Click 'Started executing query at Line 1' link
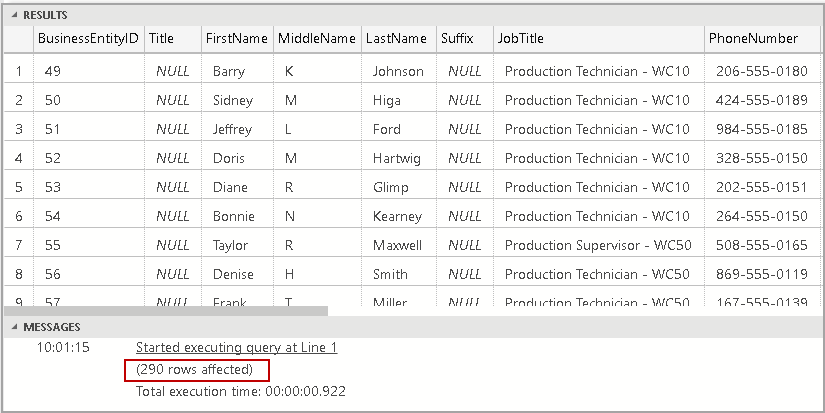This screenshot has width=825, height=413. pyautogui.click(x=236, y=348)
